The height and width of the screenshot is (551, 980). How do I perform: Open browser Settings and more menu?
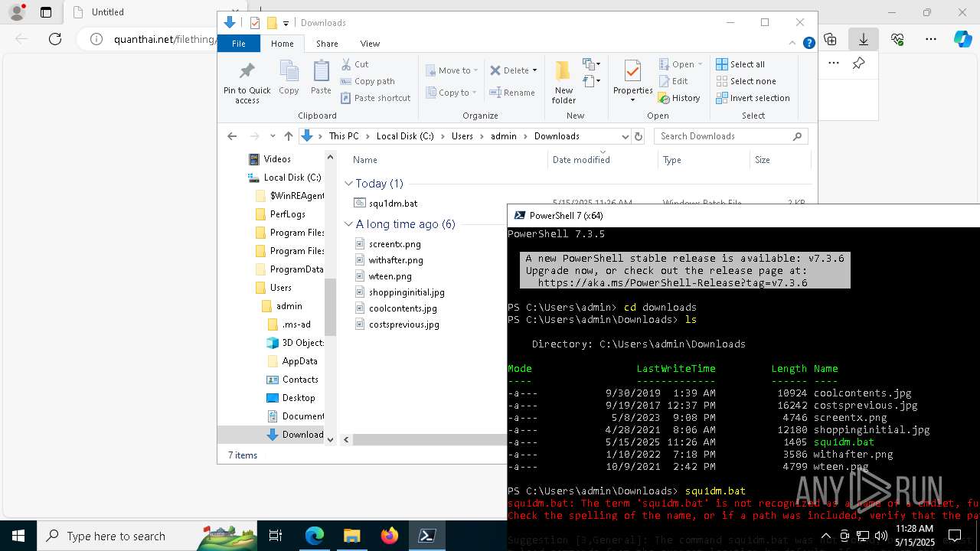pyautogui.click(x=931, y=39)
